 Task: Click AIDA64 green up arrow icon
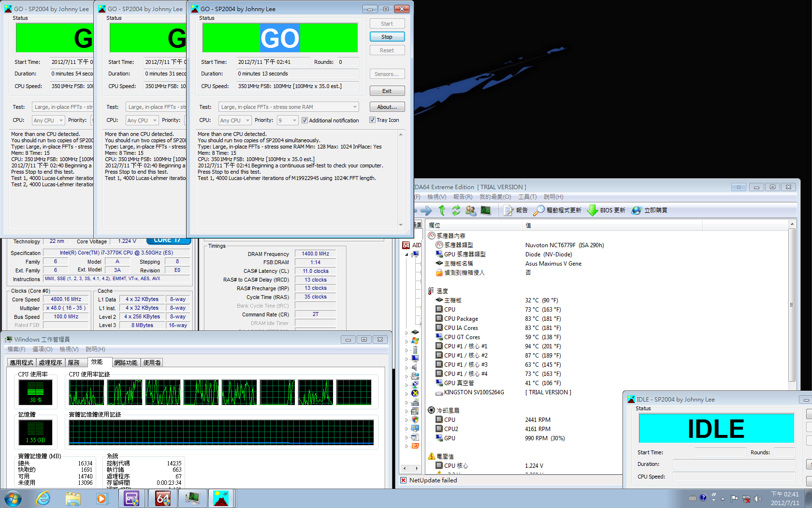coord(442,210)
